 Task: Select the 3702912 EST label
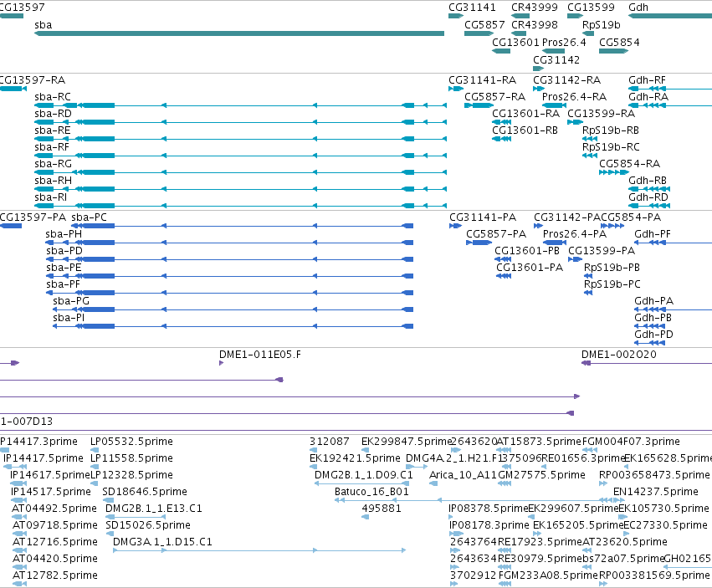[x=473, y=575]
